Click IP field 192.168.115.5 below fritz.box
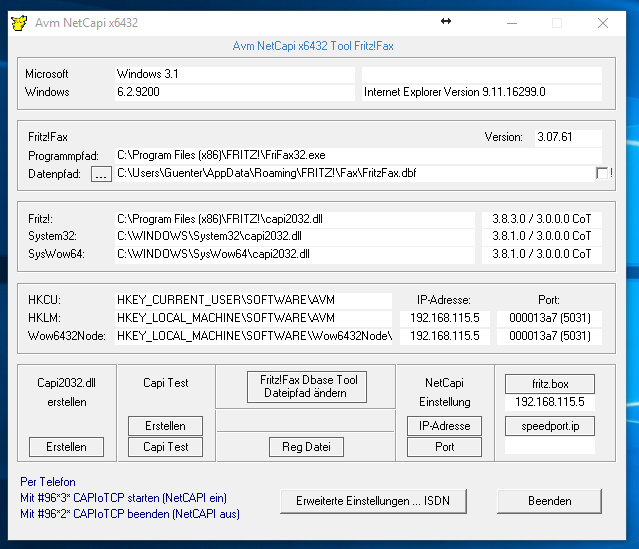 point(550,402)
